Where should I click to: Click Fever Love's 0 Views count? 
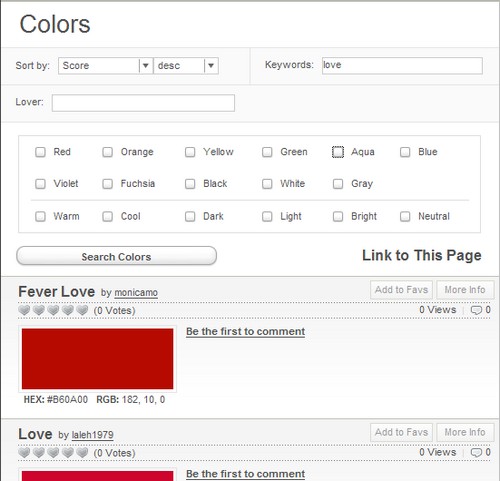coord(438,310)
